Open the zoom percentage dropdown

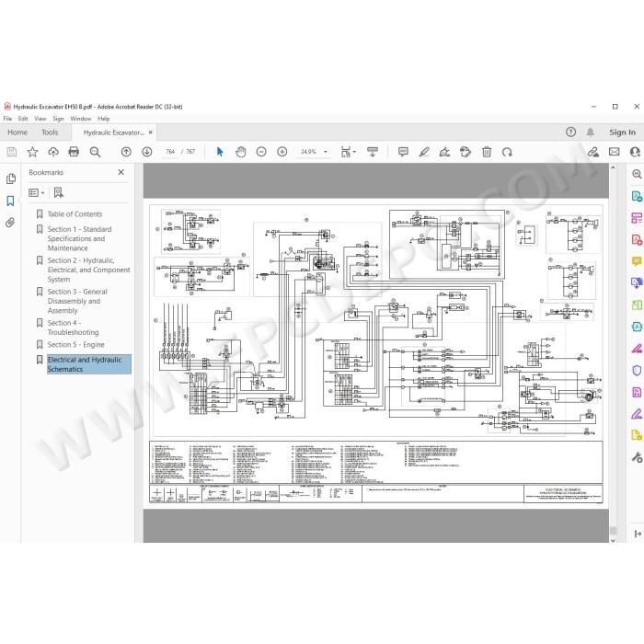326,152
